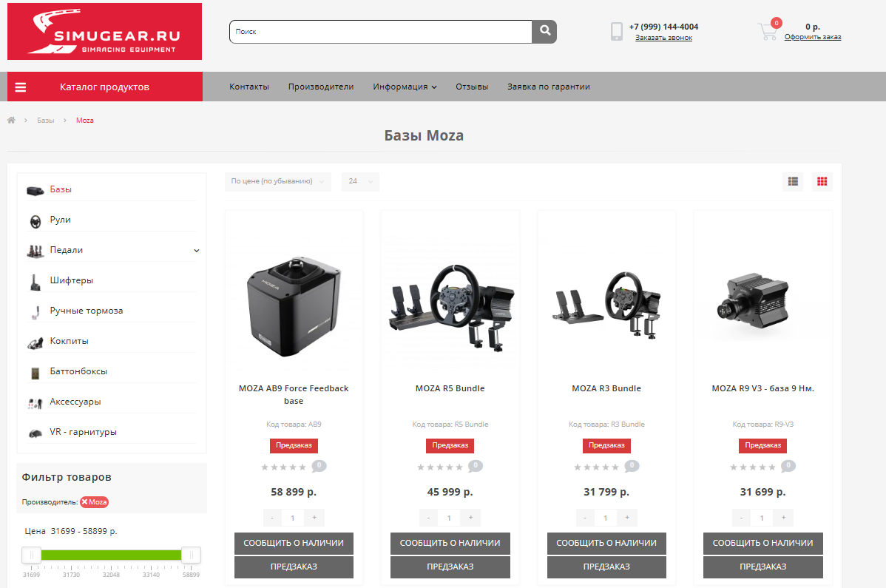Open MOZA R9 V3 - база 9 Нм. title
This screenshot has height=588, width=886.
pyautogui.click(x=762, y=388)
